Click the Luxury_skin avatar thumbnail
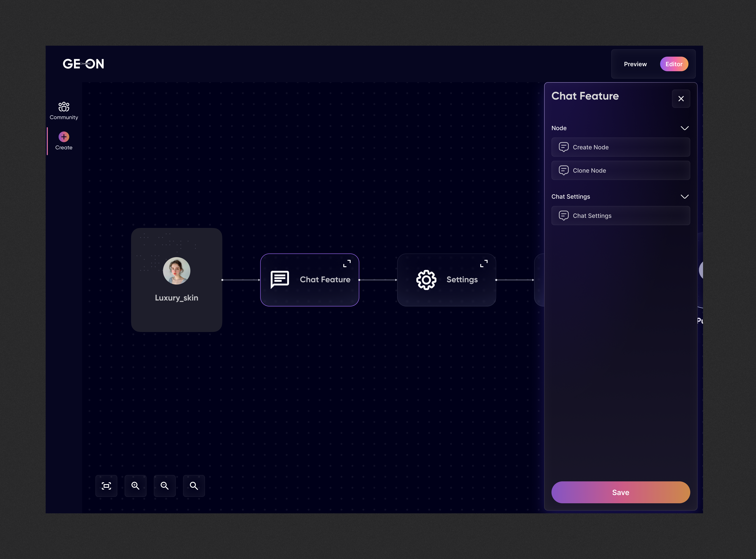The width and height of the screenshot is (756, 559). point(177,271)
